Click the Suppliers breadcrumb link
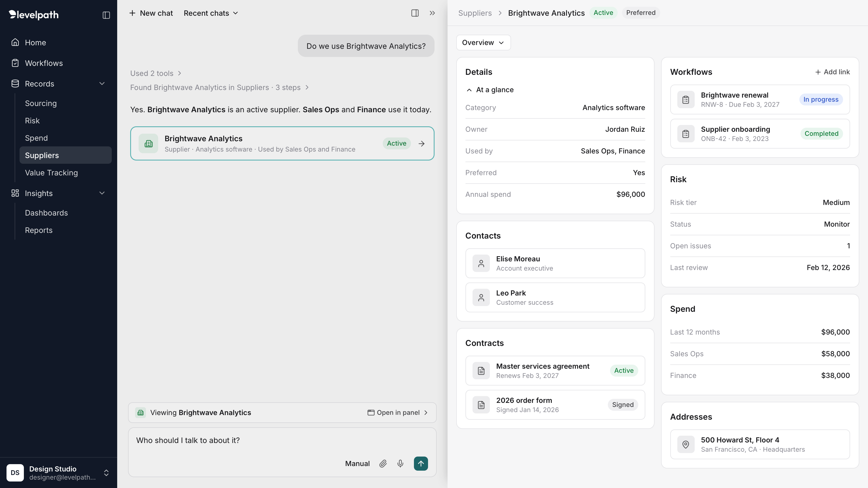 (475, 13)
